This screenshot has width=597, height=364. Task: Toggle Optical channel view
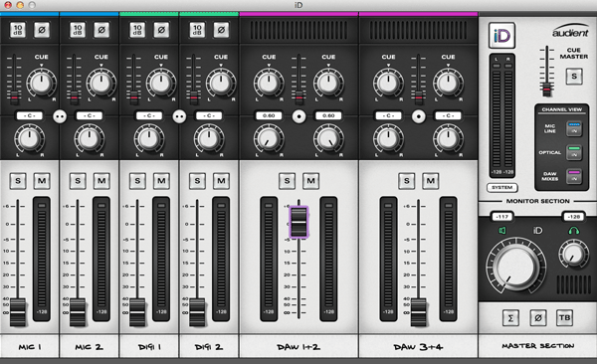pos(574,152)
